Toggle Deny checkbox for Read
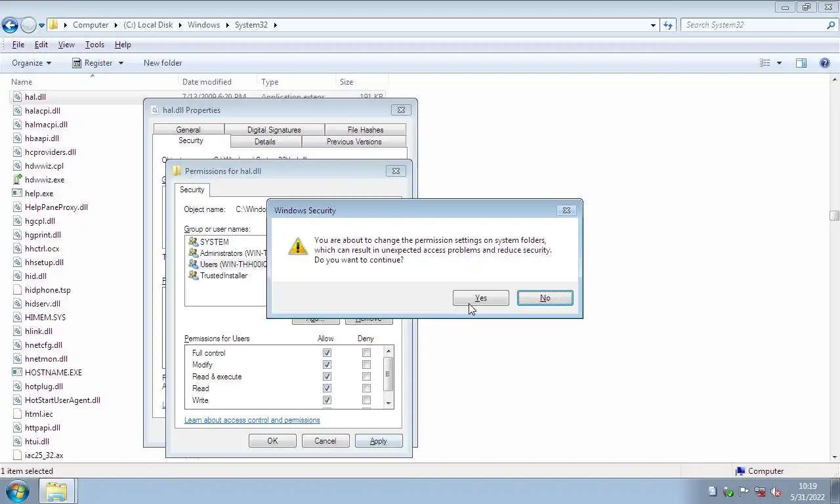 [x=366, y=388]
